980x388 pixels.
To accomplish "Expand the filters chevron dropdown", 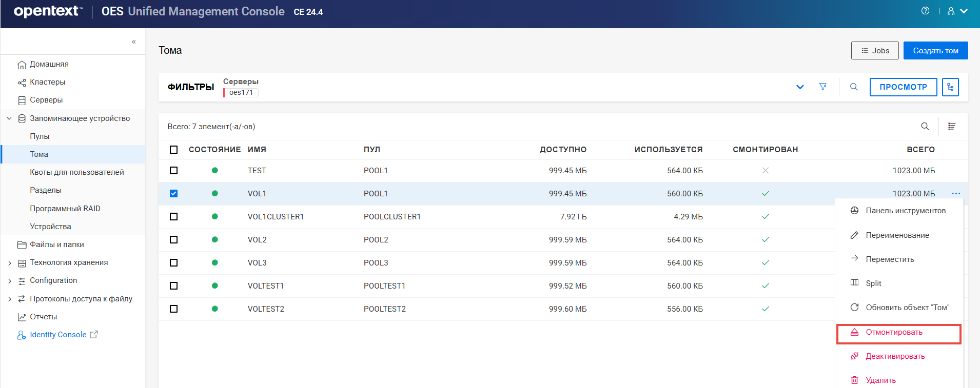I will (x=799, y=87).
